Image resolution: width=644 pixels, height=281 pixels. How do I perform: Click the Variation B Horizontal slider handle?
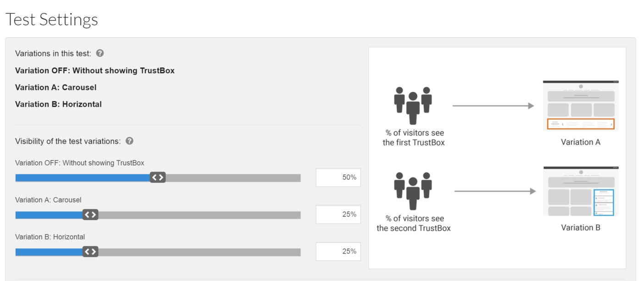90,252
